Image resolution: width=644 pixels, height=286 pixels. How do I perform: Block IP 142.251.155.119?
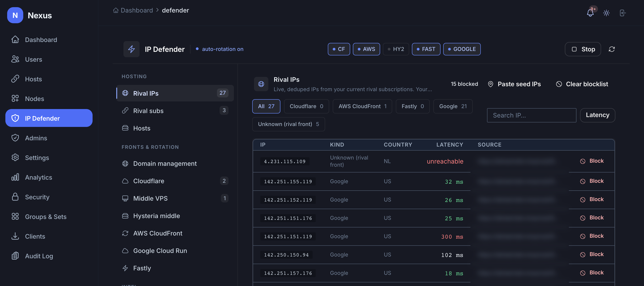click(x=591, y=181)
